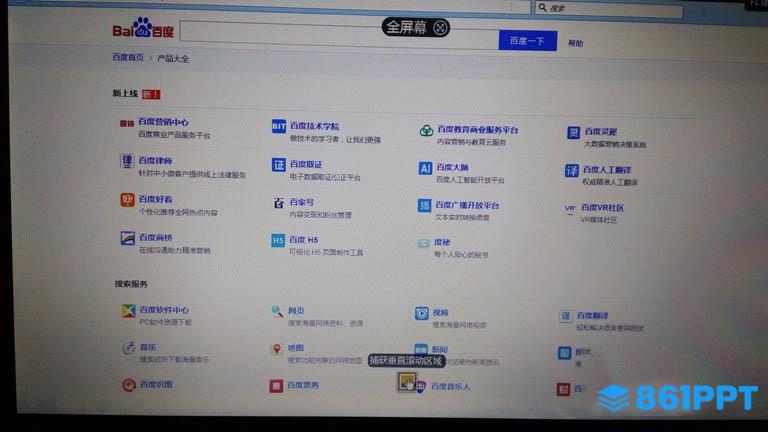The width and height of the screenshot is (768, 432).
Task: Go to 百度首页 breadcrumb link
Action: click(128, 57)
